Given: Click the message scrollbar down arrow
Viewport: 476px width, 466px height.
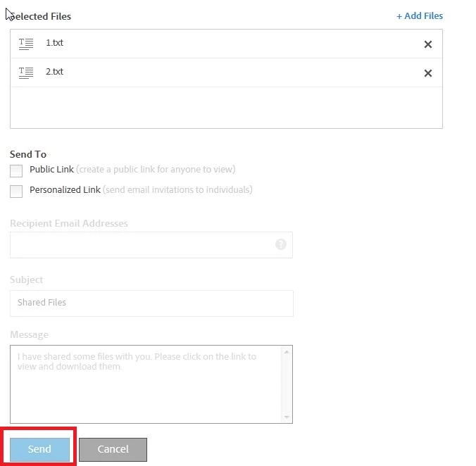Looking at the screenshot, I should pyautogui.click(x=287, y=417).
